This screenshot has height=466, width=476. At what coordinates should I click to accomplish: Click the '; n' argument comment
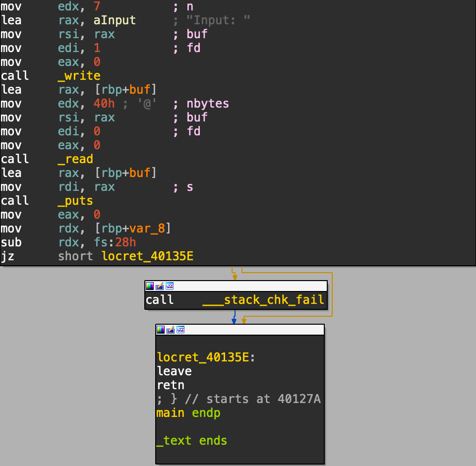point(183,6)
